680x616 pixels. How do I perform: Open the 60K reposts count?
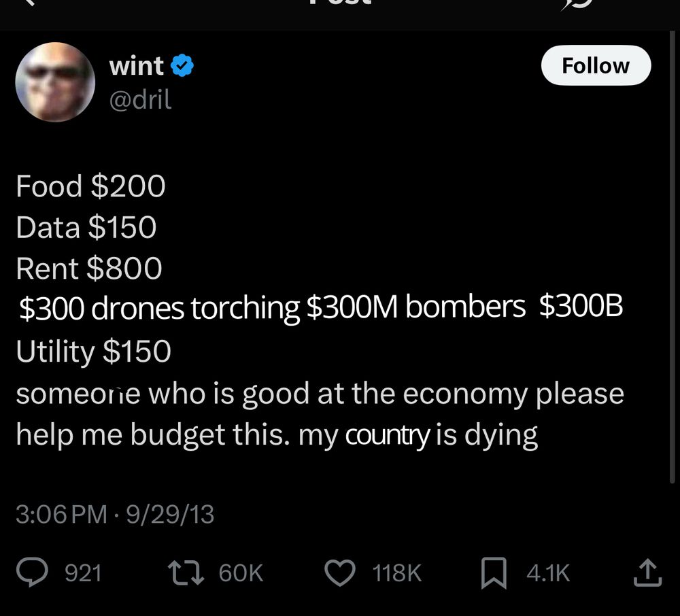pyautogui.click(x=241, y=573)
